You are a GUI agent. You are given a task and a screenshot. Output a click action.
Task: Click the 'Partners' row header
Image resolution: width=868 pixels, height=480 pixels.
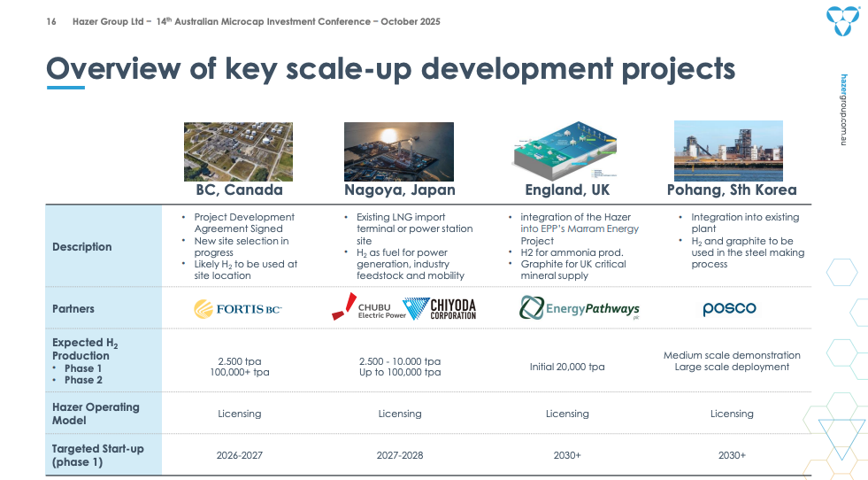point(73,309)
